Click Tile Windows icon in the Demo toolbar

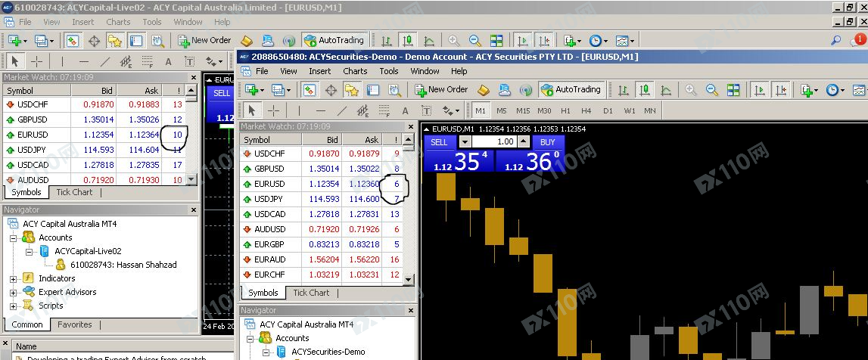click(733, 90)
